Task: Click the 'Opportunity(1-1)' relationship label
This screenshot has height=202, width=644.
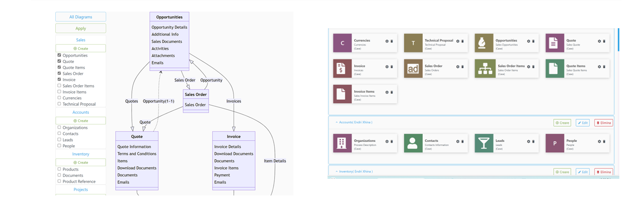Action: pyautogui.click(x=158, y=101)
